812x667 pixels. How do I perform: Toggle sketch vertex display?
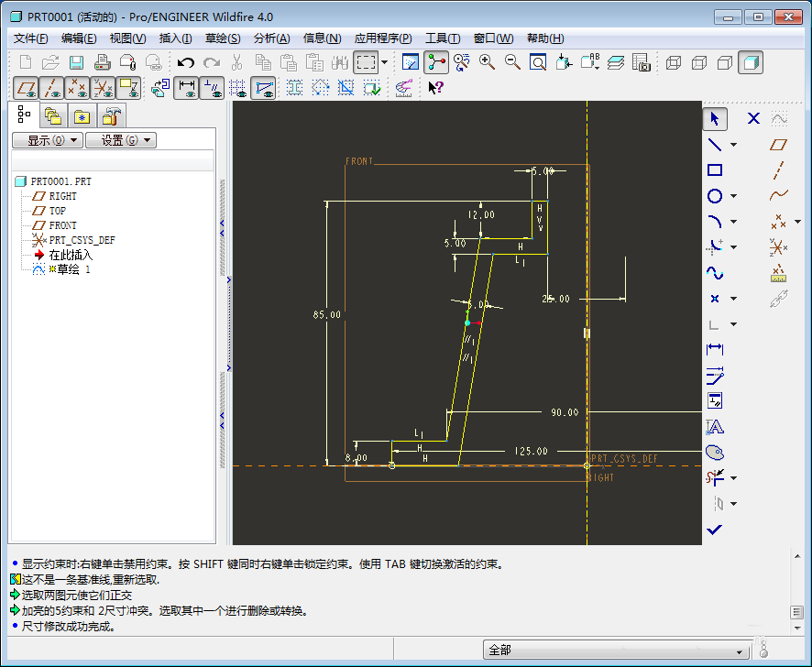(264, 88)
